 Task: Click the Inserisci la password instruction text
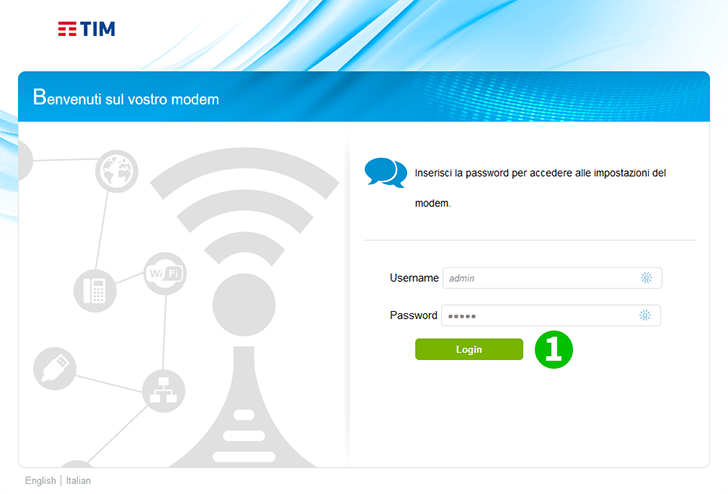point(540,188)
